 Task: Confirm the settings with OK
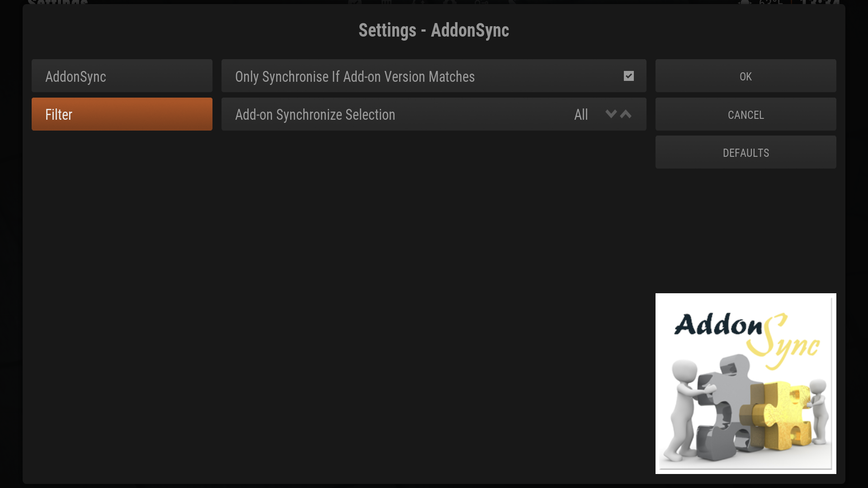(x=745, y=76)
